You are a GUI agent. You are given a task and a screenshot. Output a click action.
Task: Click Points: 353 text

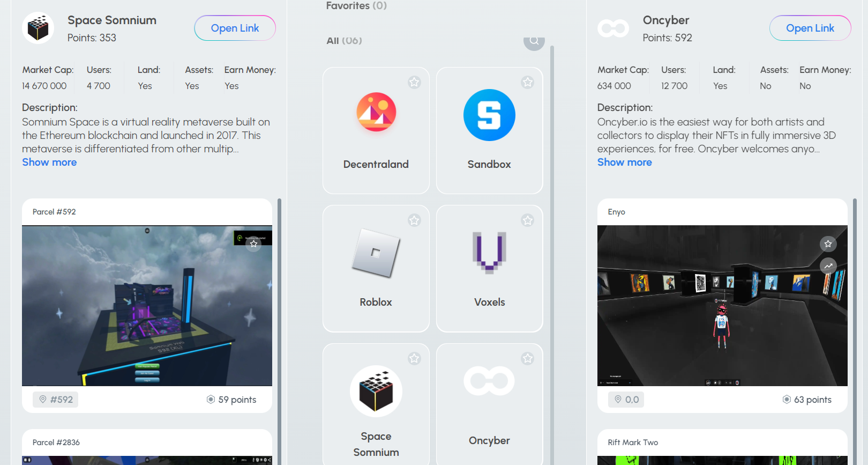[x=92, y=38]
